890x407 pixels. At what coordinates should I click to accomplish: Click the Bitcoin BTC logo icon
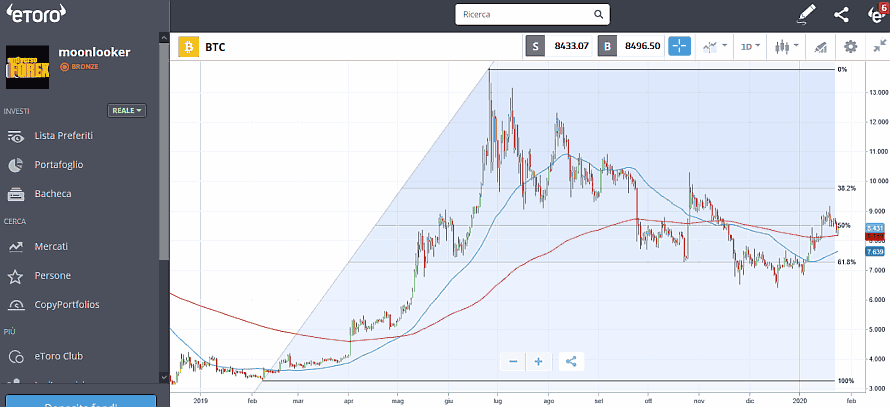[x=188, y=47]
